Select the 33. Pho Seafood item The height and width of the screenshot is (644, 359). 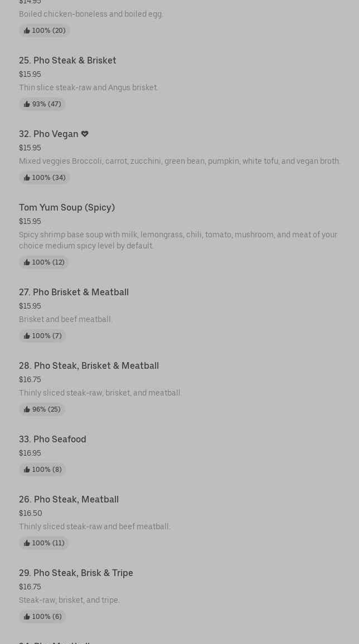(x=52, y=439)
